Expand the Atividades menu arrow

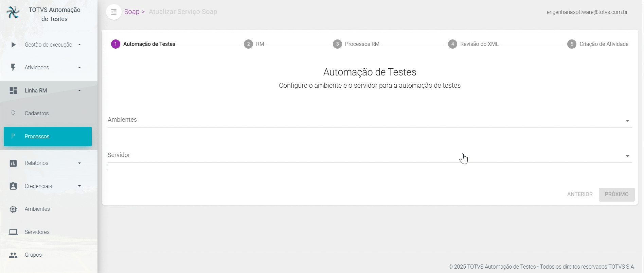click(79, 68)
